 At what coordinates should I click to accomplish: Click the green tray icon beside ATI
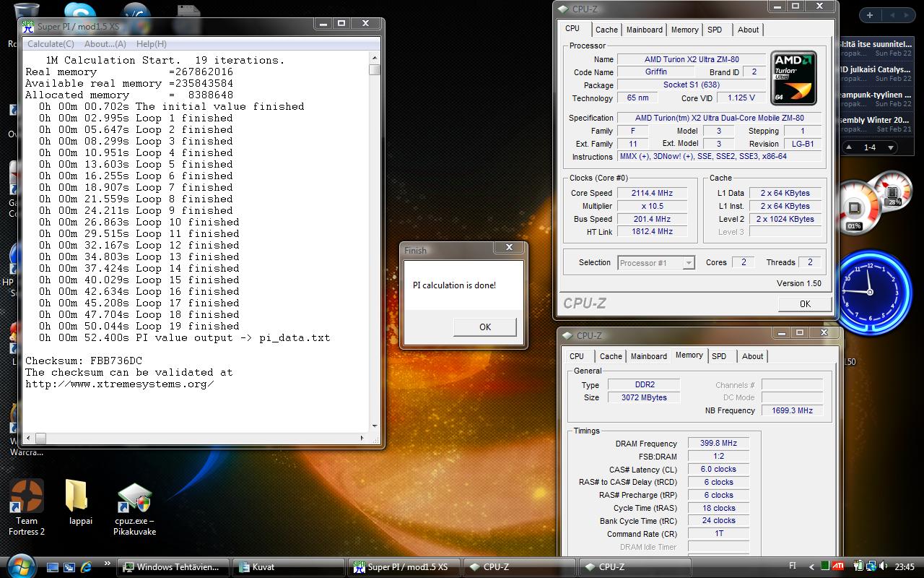point(824,566)
